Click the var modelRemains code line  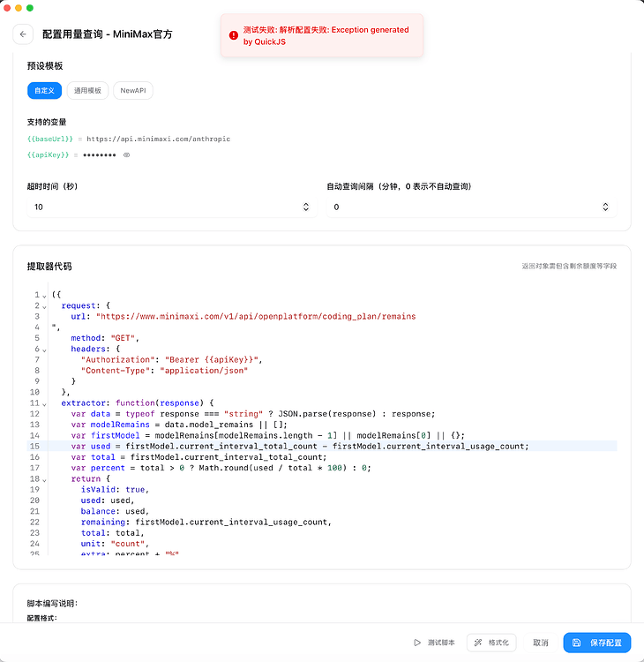[x=179, y=425]
